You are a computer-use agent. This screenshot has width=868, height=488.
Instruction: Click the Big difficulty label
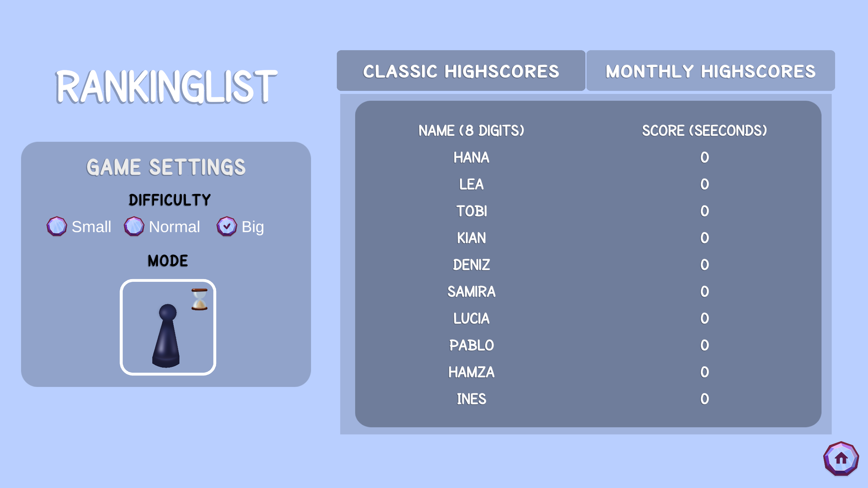253,227
